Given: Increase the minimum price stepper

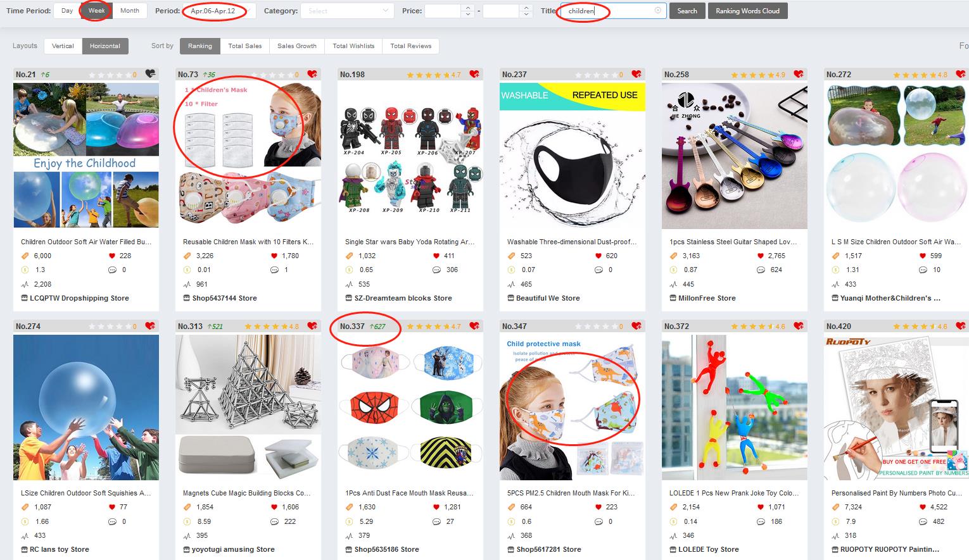Looking at the screenshot, I should pyautogui.click(x=468, y=8).
